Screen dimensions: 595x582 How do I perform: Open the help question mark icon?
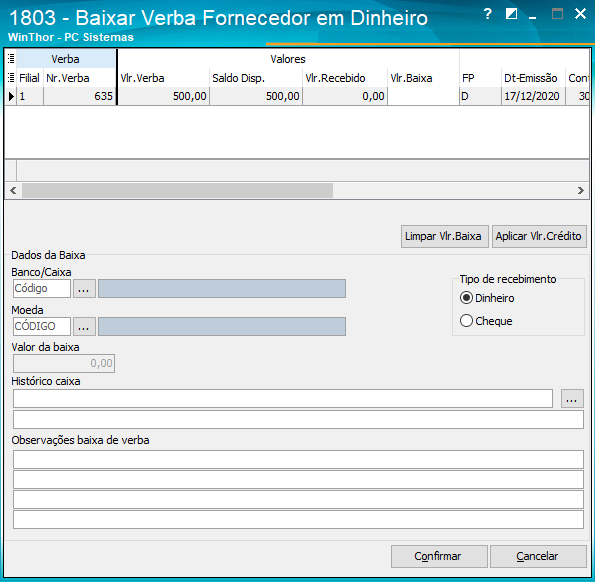coord(488,14)
